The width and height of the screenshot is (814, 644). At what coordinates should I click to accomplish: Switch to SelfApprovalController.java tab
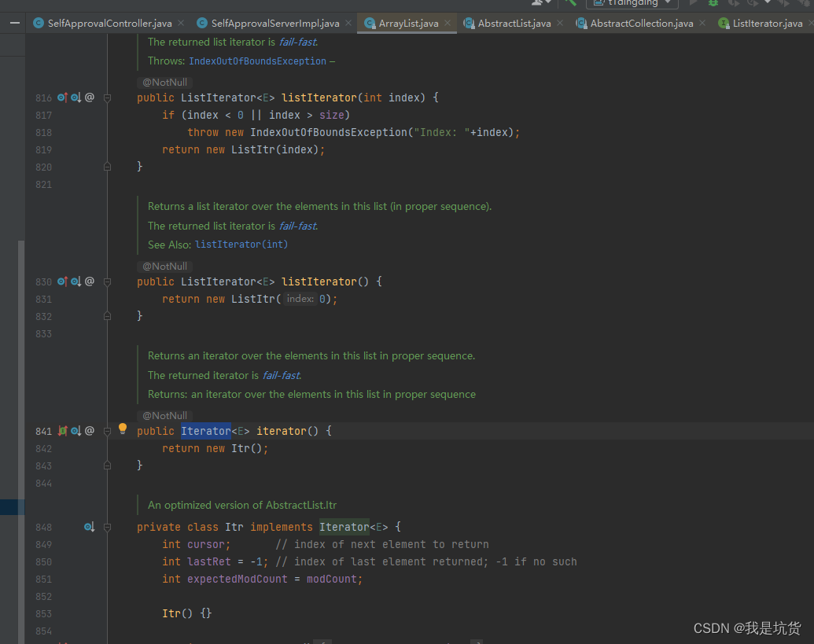pyautogui.click(x=109, y=23)
